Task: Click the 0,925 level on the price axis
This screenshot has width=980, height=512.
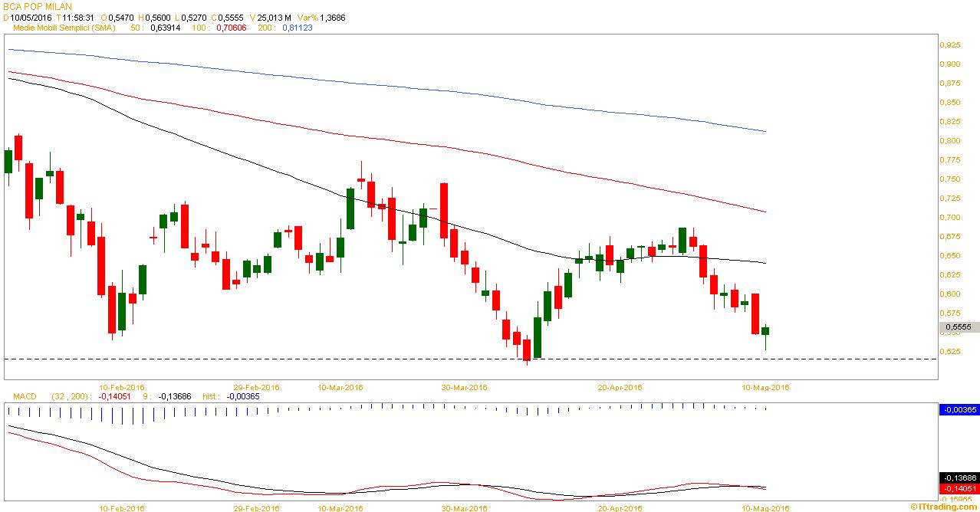Action: point(950,45)
